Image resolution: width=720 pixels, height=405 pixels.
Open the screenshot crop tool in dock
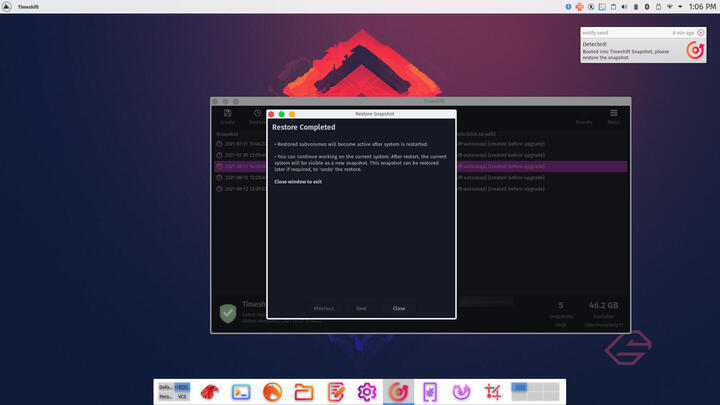493,392
